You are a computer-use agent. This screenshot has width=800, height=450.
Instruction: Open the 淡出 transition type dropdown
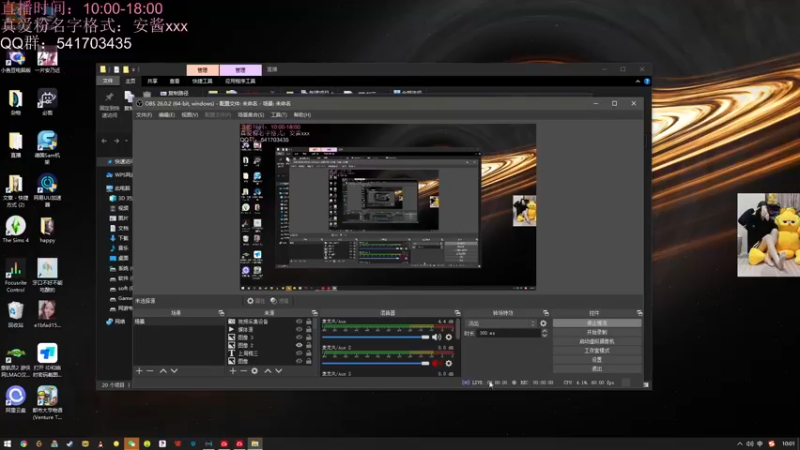[501, 323]
